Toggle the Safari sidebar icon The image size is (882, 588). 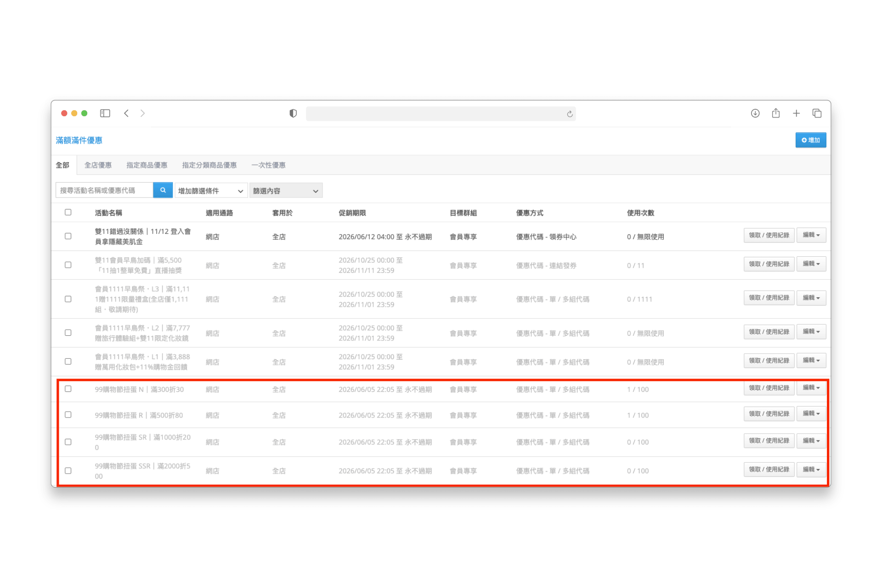(105, 113)
